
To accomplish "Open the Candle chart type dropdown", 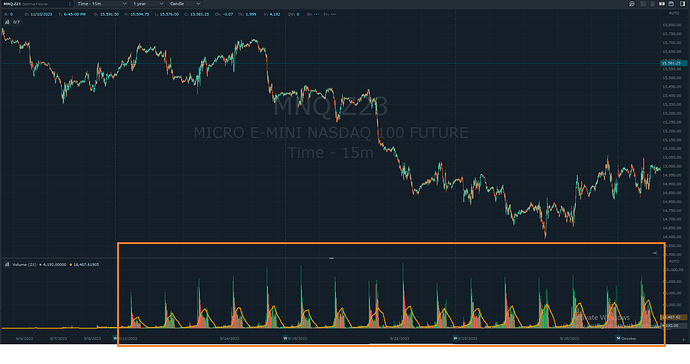I will (185, 4).
